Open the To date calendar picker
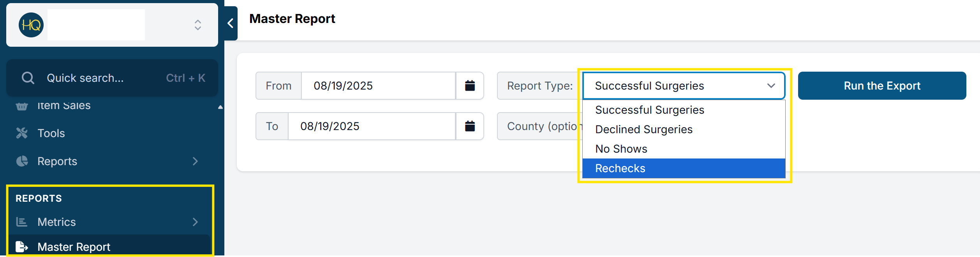This screenshot has height=257, width=980. pos(470,126)
